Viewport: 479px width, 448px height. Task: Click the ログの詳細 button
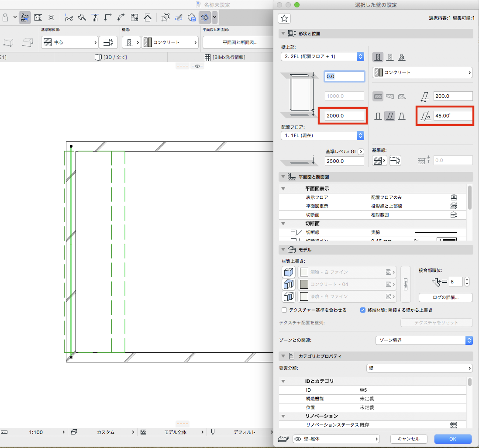(x=445, y=298)
